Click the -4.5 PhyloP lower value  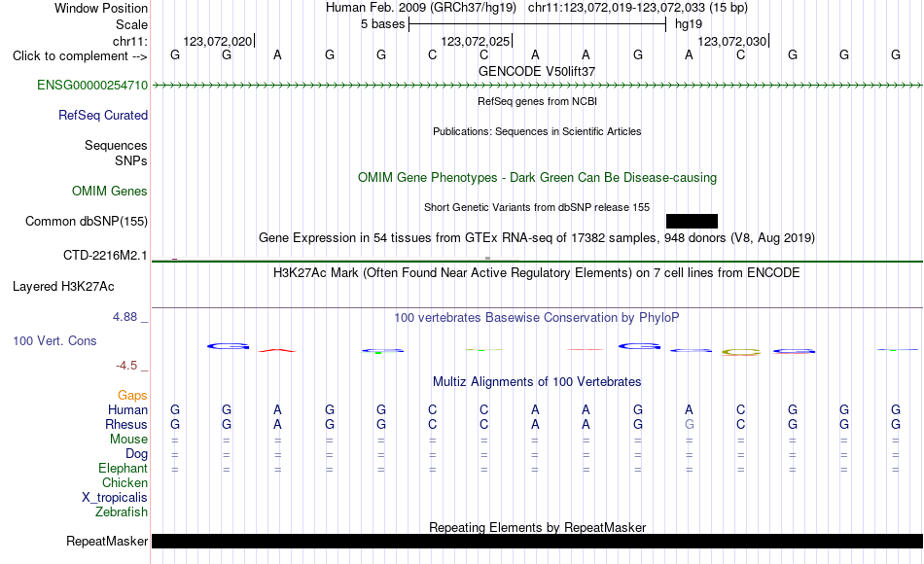[126, 366]
